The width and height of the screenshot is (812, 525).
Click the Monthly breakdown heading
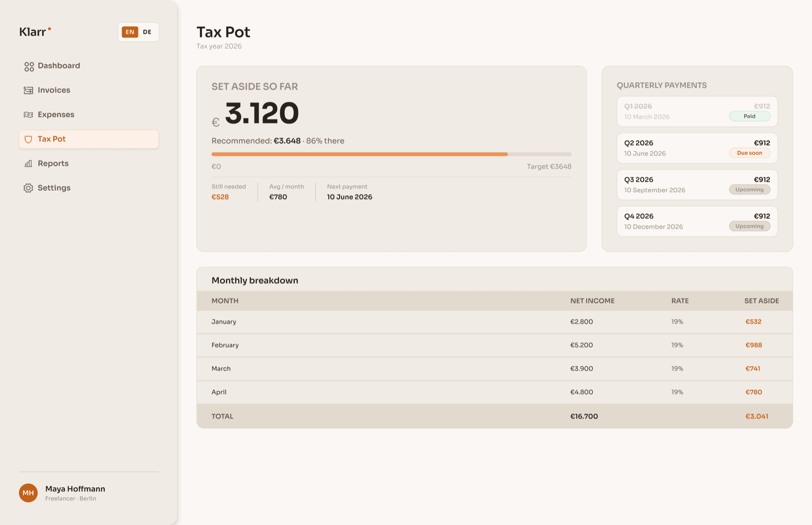tap(255, 280)
